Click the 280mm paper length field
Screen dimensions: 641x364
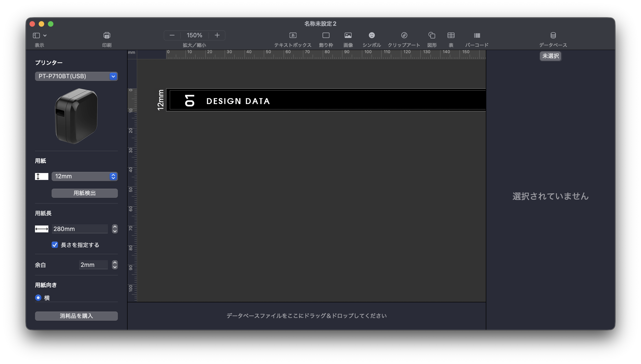pyautogui.click(x=79, y=229)
